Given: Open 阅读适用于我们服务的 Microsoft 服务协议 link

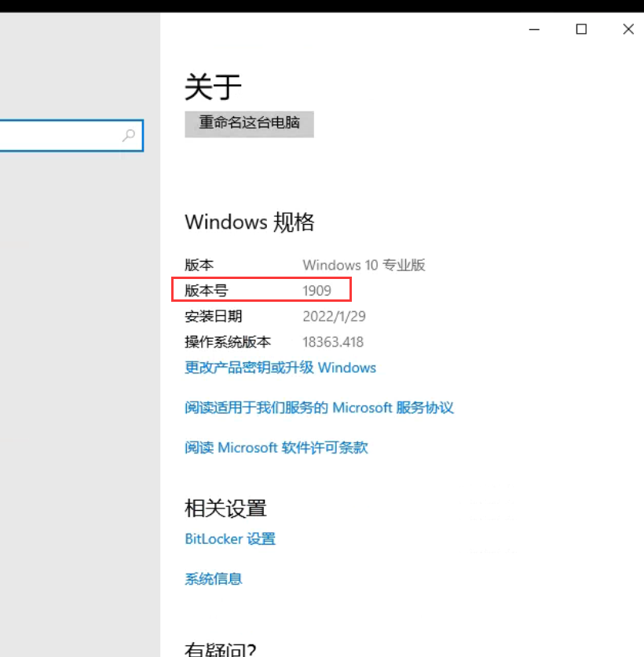Looking at the screenshot, I should [x=319, y=408].
